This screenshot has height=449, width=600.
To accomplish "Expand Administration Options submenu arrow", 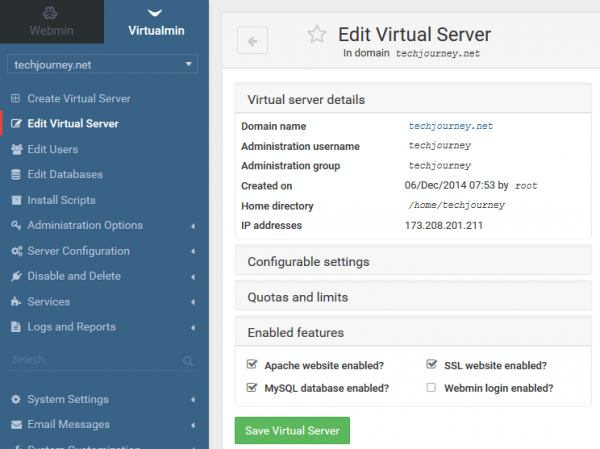I will (x=193, y=226).
